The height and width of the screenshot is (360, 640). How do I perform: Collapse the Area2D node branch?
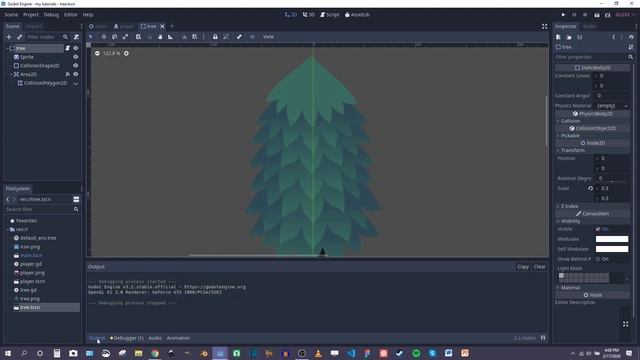(11, 74)
